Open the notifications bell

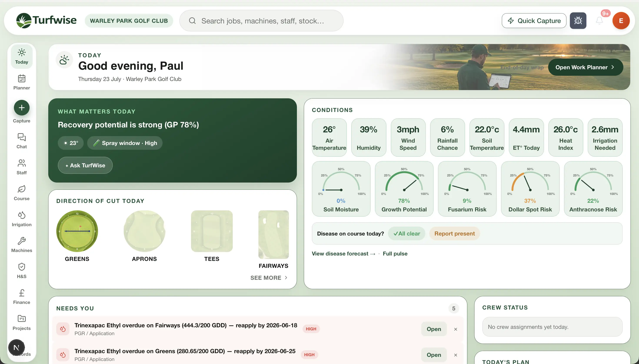pos(599,20)
